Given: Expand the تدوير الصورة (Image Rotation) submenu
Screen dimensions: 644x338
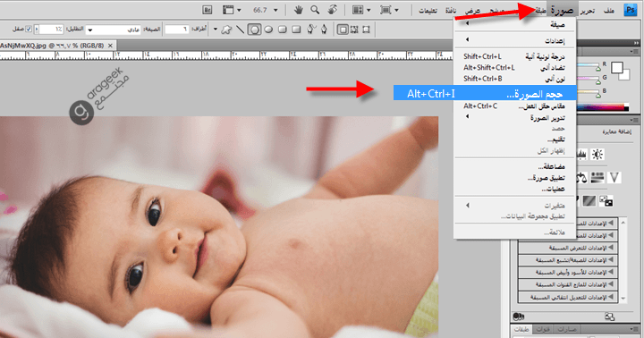Looking at the screenshot, I should [x=515, y=117].
